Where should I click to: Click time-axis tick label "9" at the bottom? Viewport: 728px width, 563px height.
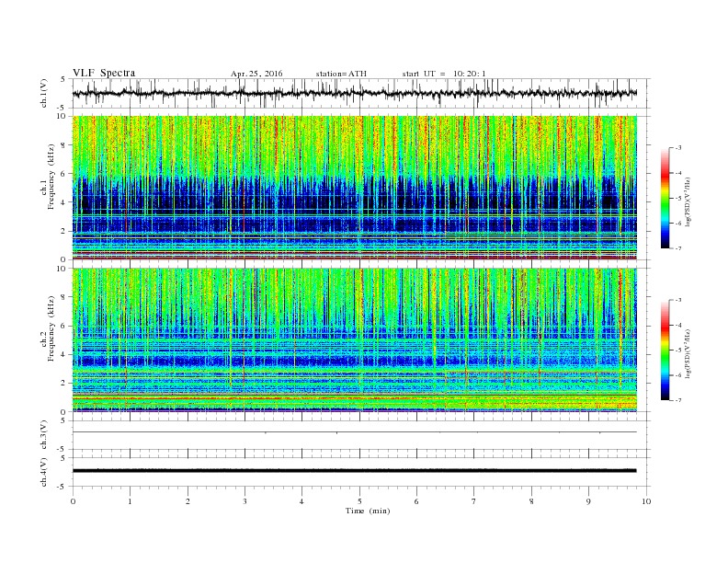pyautogui.click(x=588, y=501)
